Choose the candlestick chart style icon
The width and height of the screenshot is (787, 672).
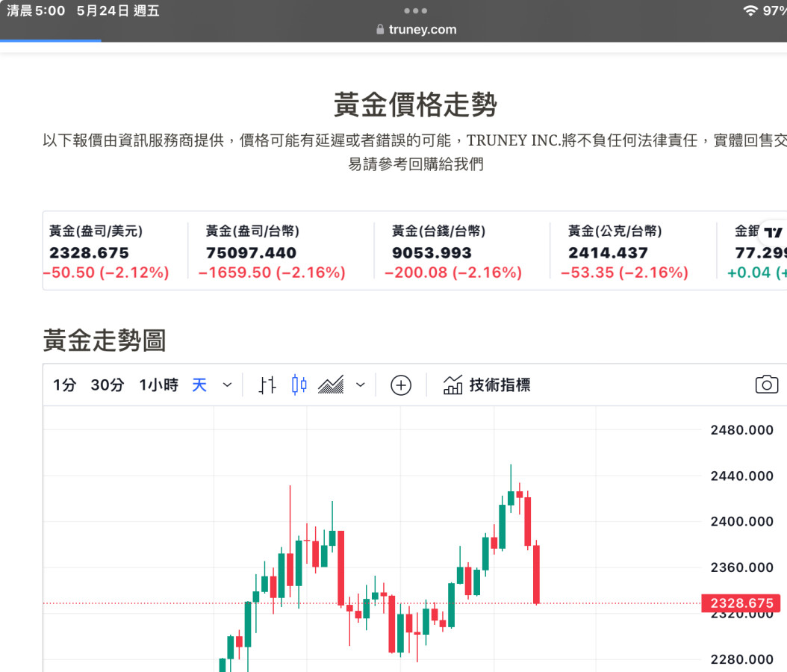click(299, 385)
